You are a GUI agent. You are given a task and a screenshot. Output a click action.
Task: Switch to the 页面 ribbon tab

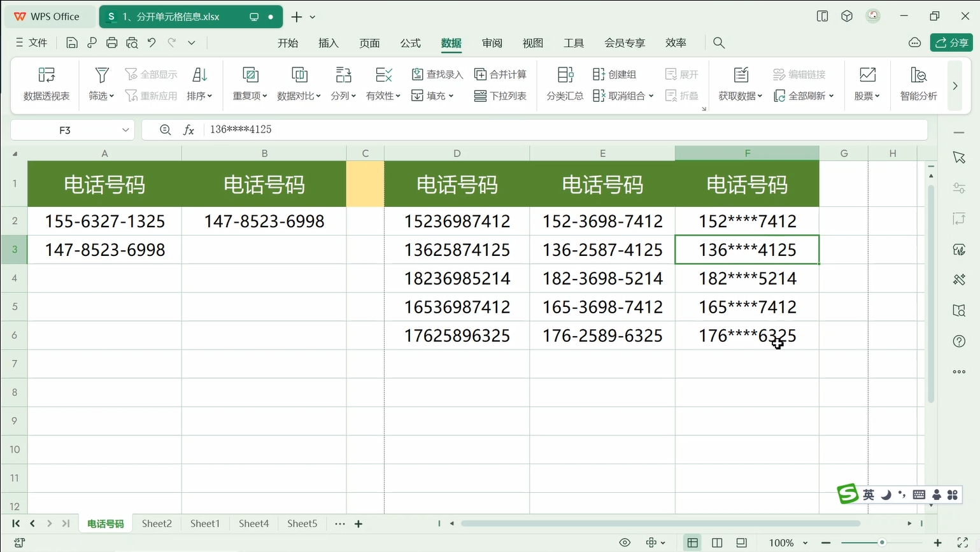tap(369, 43)
